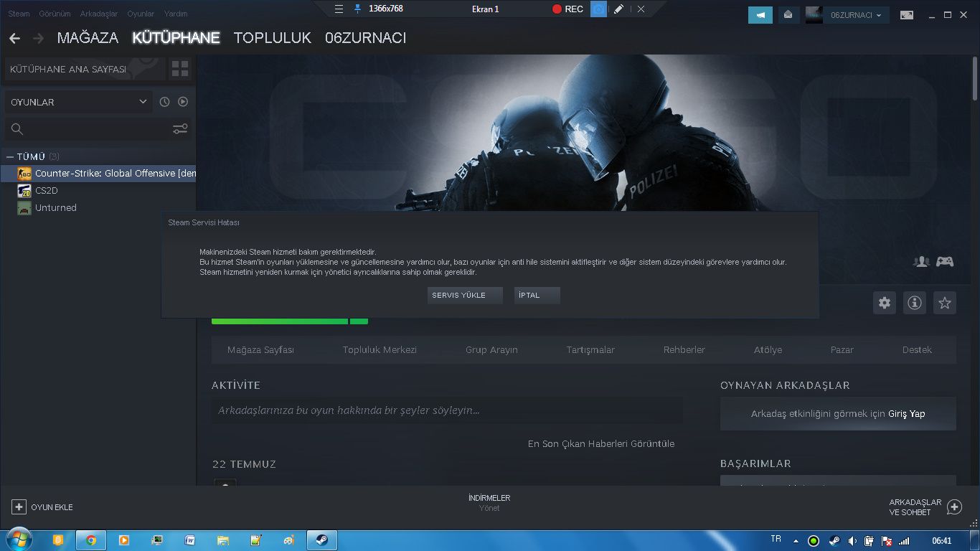Open Mağaza Sayfası link
This screenshot has width=980, height=551.
click(x=260, y=350)
